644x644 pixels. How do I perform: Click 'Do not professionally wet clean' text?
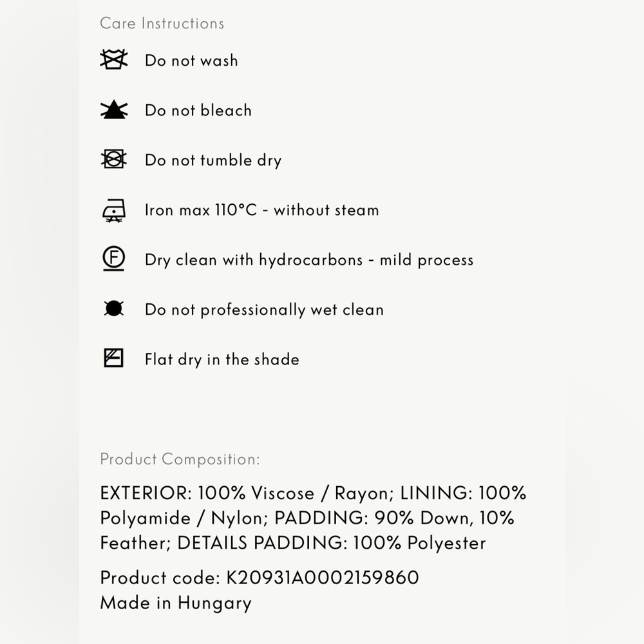(x=265, y=310)
